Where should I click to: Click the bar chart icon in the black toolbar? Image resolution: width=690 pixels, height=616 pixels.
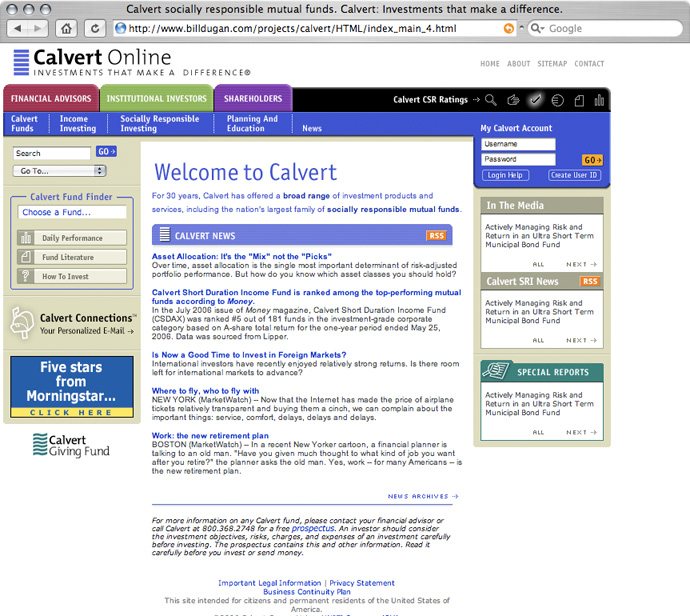coord(599,100)
